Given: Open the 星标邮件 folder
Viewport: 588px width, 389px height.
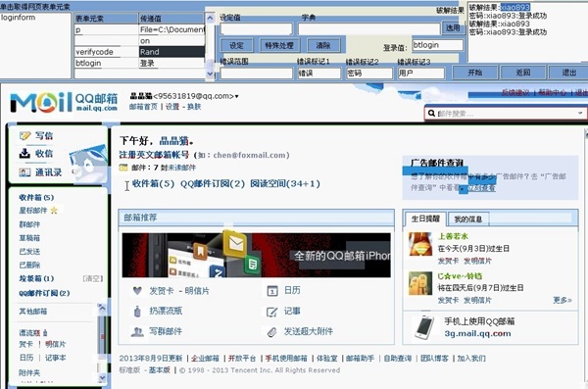Looking at the screenshot, I should [33, 211].
